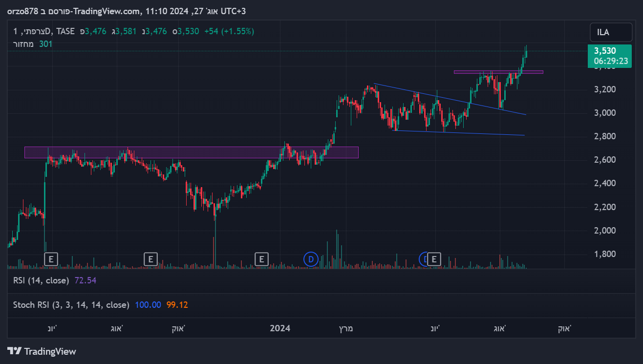This screenshot has width=643, height=364.
Task: Click the צרפתי TASE symbol title
Action: [44, 31]
